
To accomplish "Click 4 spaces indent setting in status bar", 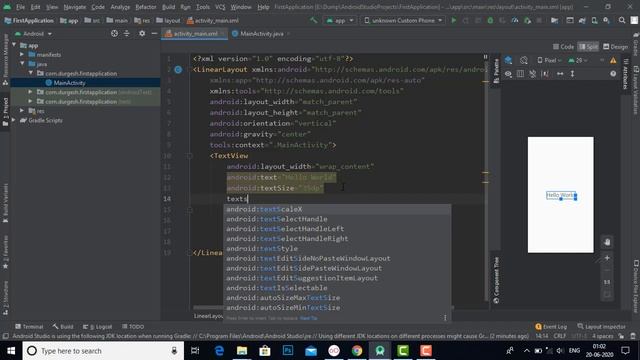I will tap(602, 336).
